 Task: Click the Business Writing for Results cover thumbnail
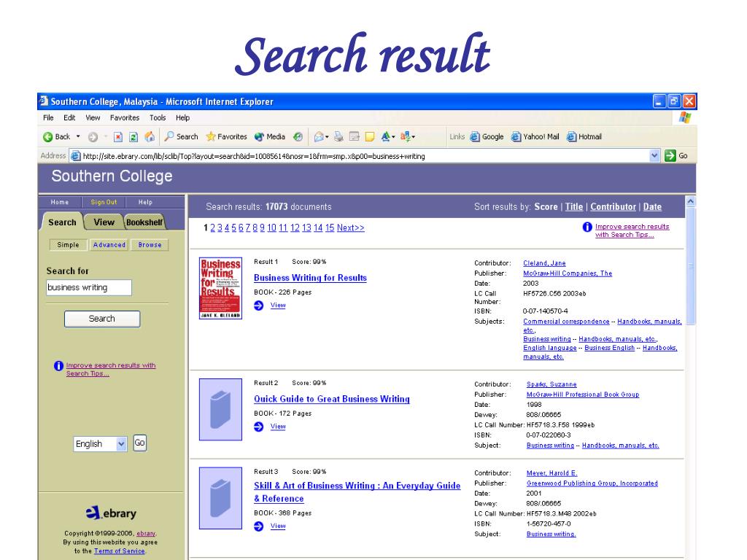[220, 288]
